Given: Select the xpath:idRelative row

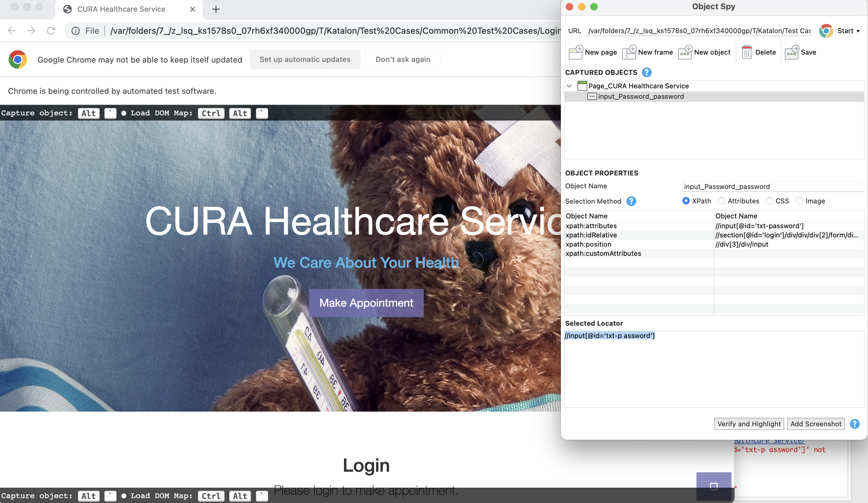Looking at the screenshot, I should (x=714, y=235).
